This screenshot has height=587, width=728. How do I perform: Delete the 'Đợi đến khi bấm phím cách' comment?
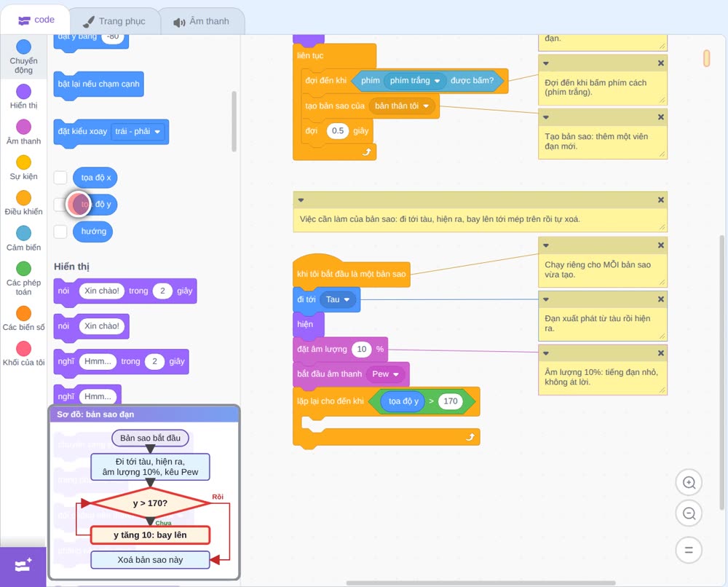661,63
